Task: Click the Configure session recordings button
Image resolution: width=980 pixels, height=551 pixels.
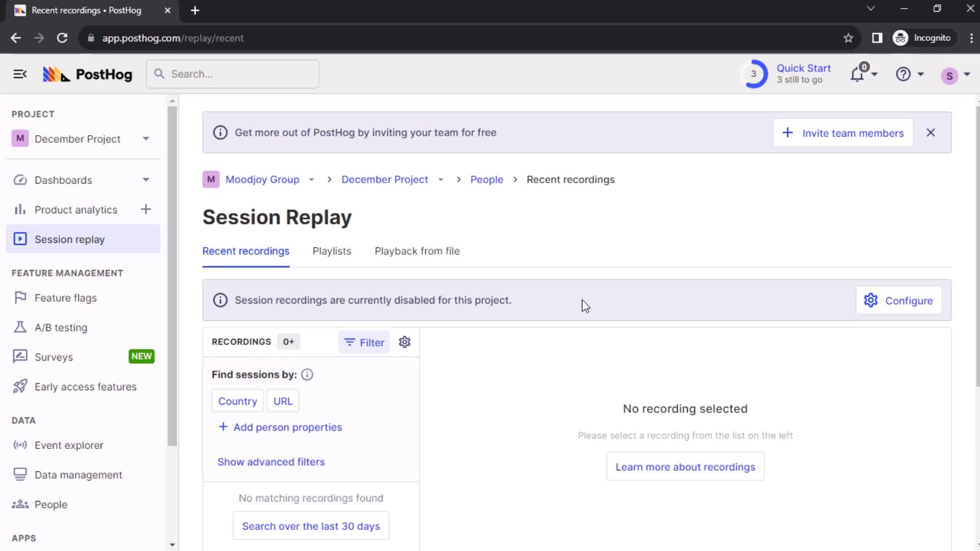Action: (x=898, y=300)
